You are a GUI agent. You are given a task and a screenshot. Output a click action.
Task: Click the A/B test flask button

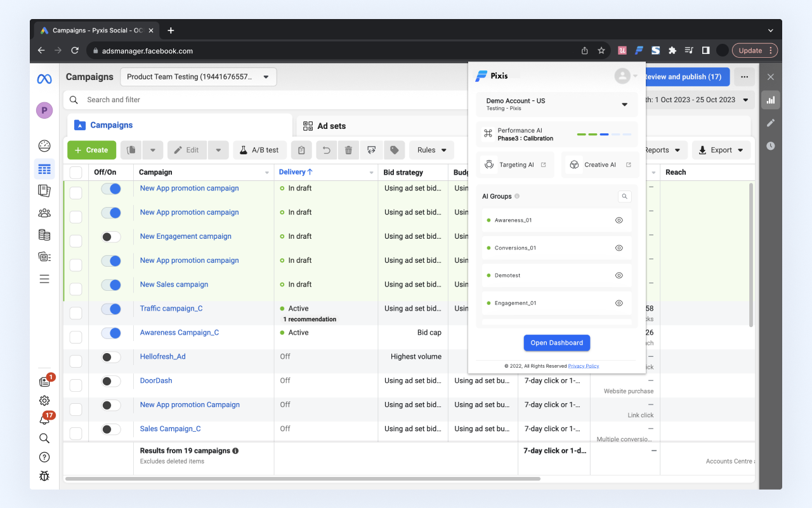[x=259, y=150]
